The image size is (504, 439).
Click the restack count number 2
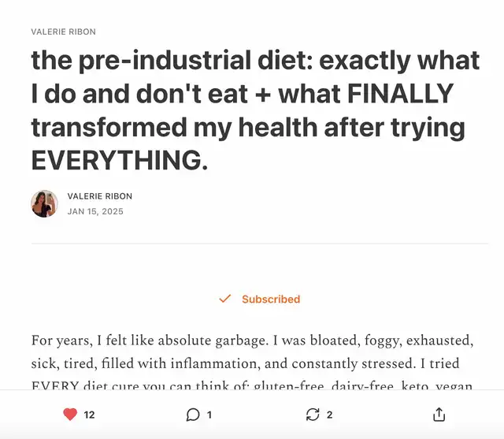pos(329,415)
